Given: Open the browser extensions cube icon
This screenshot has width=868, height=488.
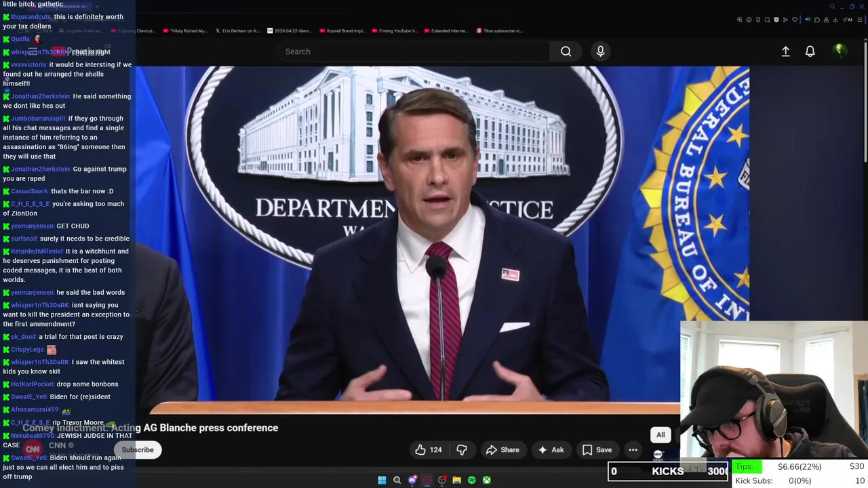Looking at the screenshot, I should coord(817,20).
